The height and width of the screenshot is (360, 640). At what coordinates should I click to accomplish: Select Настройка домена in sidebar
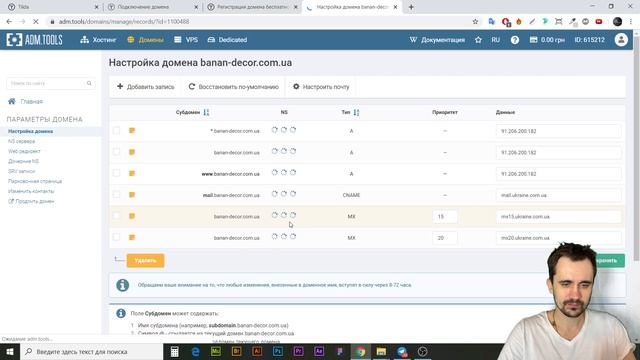click(x=31, y=131)
